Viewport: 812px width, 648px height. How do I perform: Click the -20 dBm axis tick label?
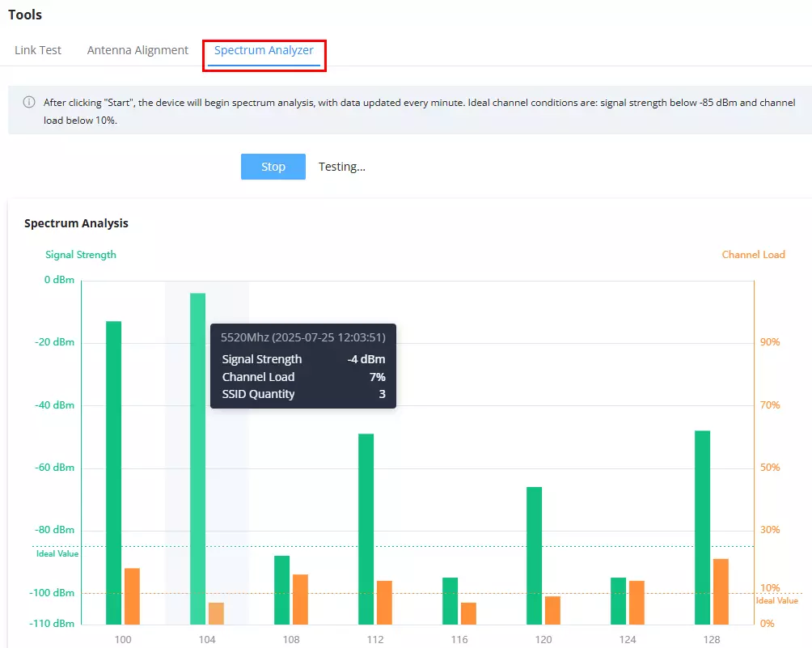click(54, 342)
